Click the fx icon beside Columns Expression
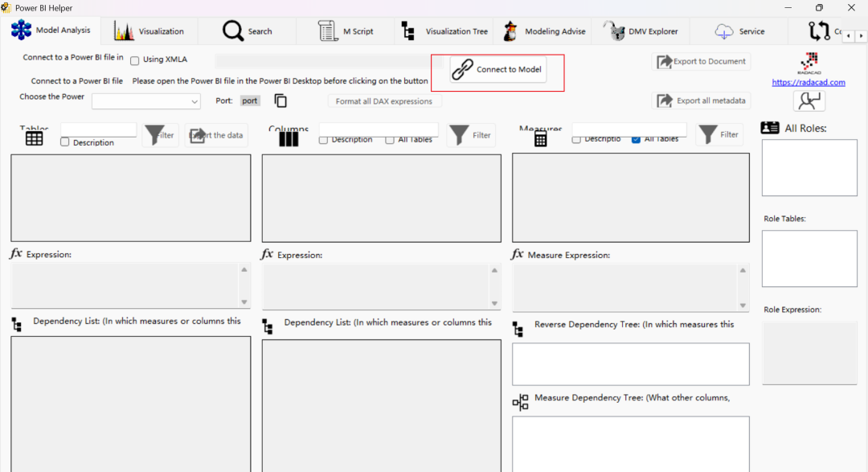868x472 pixels. point(267,254)
